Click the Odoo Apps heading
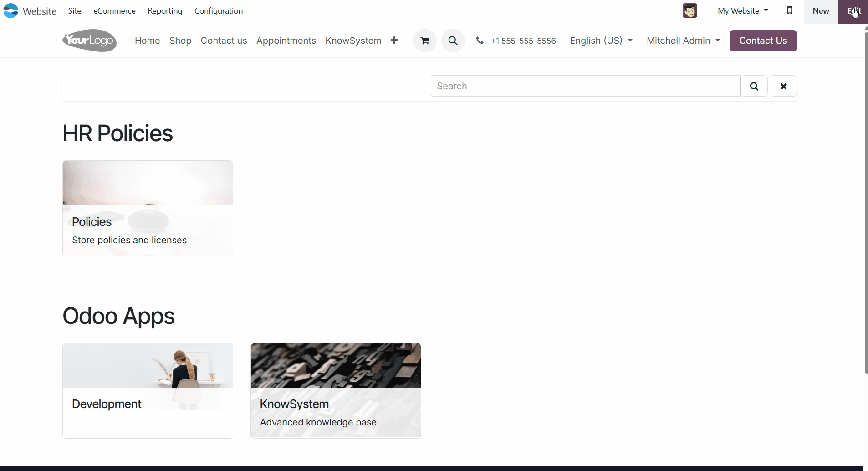The height and width of the screenshot is (471, 868). [118, 316]
